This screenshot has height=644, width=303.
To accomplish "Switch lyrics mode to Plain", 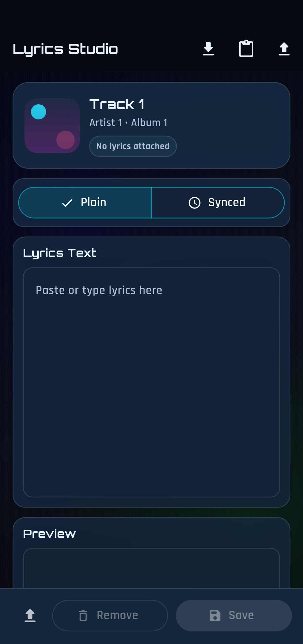I will 85,202.
